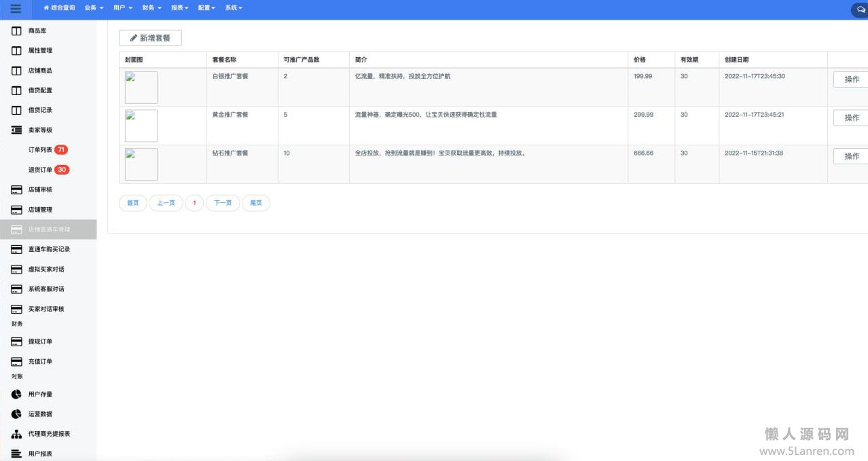868x461 pixels.
Task: Click the 商品库 sidebar icon
Action: coord(17,31)
